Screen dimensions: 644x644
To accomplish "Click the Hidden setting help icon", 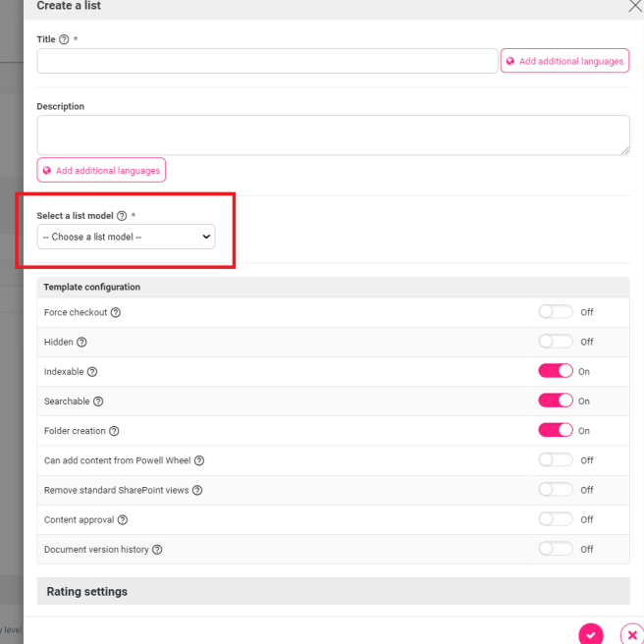I will (x=81, y=342).
